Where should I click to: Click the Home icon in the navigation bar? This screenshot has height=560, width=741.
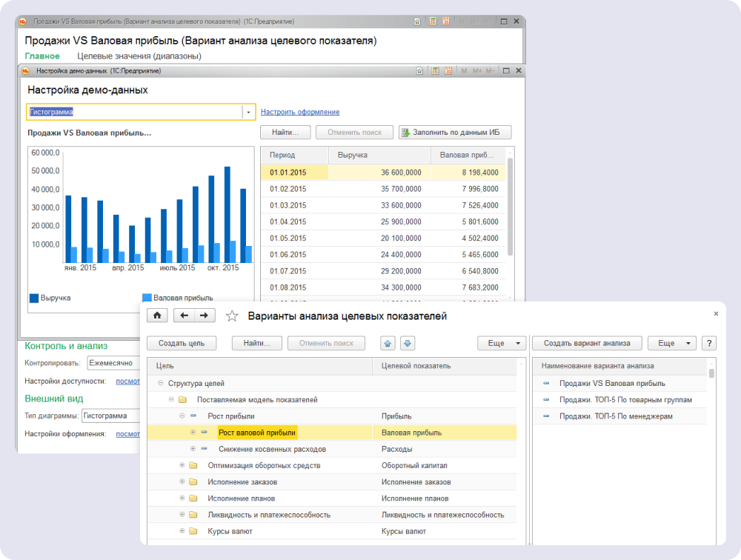coord(157,316)
